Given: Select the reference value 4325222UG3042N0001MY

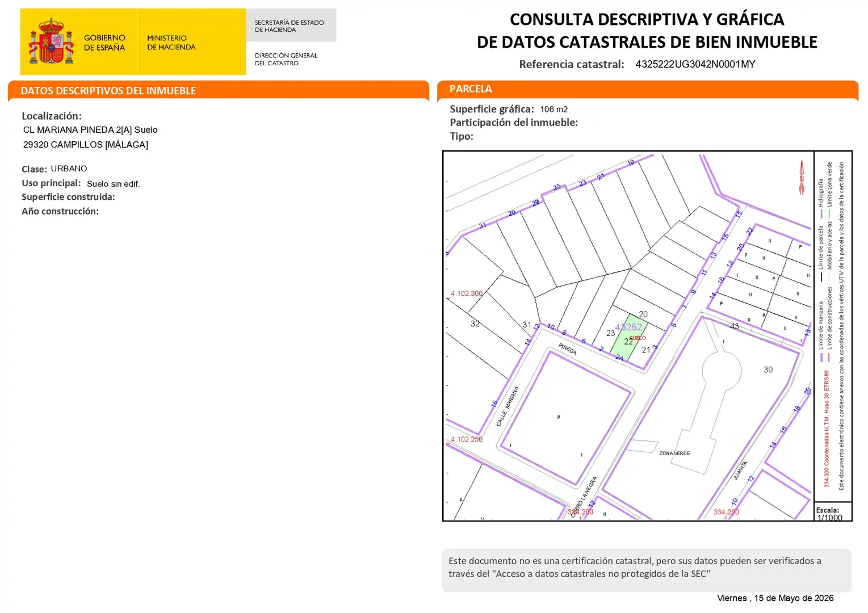Looking at the screenshot, I should [x=695, y=64].
